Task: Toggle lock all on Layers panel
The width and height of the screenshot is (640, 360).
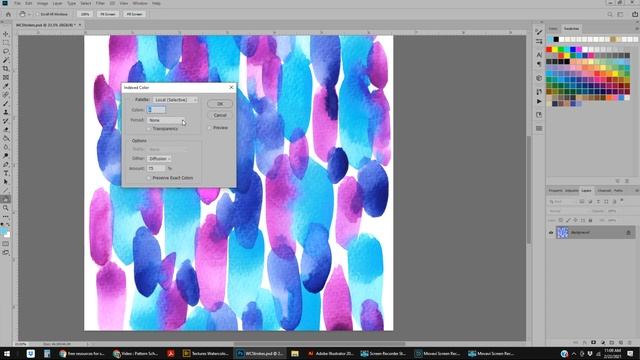Action: point(590,220)
